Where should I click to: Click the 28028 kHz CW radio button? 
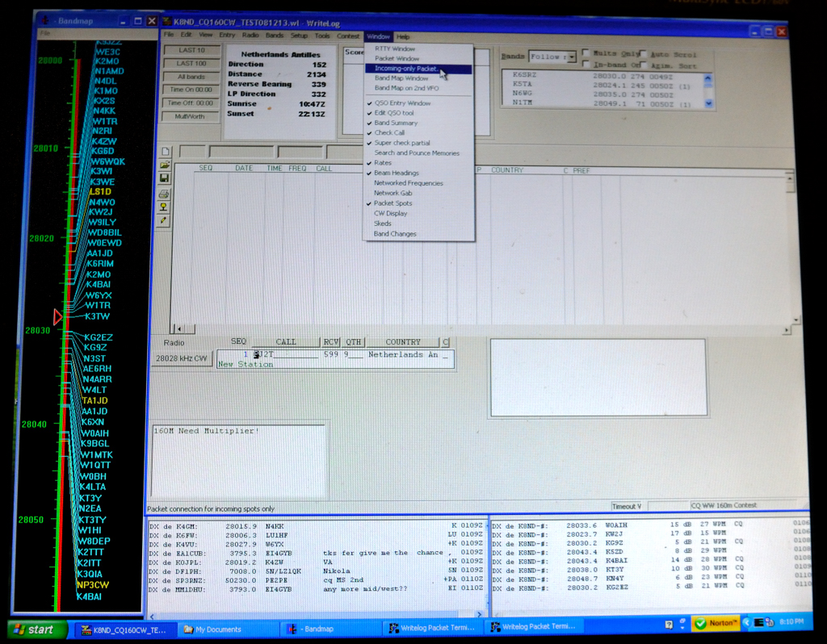coord(182,358)
